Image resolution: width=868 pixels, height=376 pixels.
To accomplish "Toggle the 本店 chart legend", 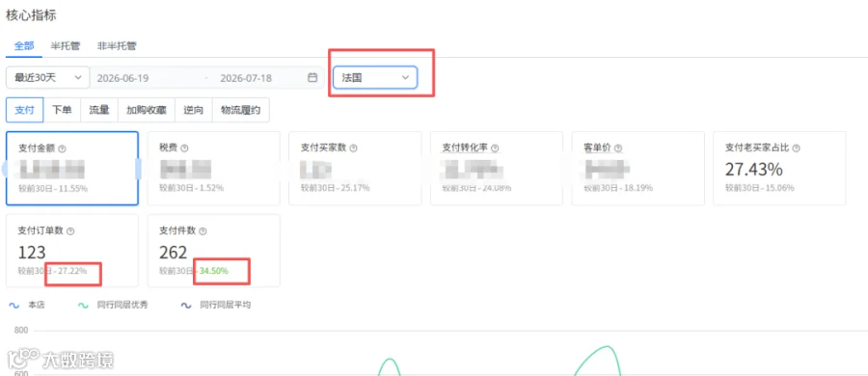I will click(27, 305).
